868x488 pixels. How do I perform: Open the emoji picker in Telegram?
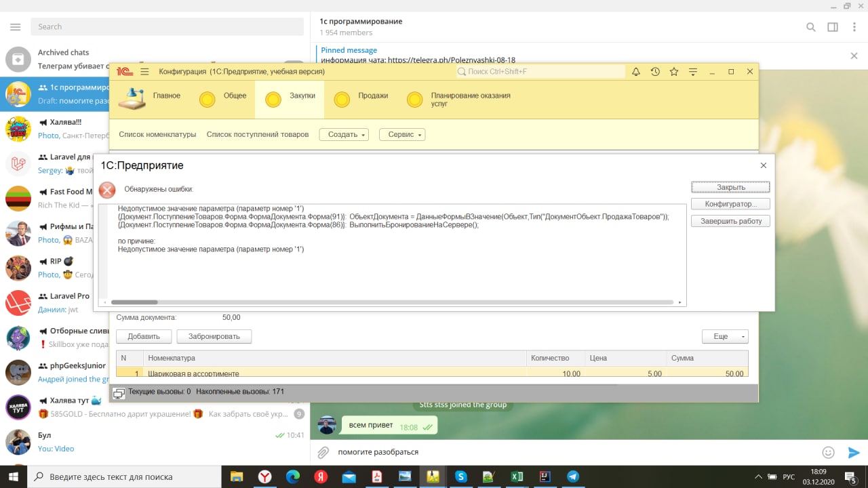(828, 452)
